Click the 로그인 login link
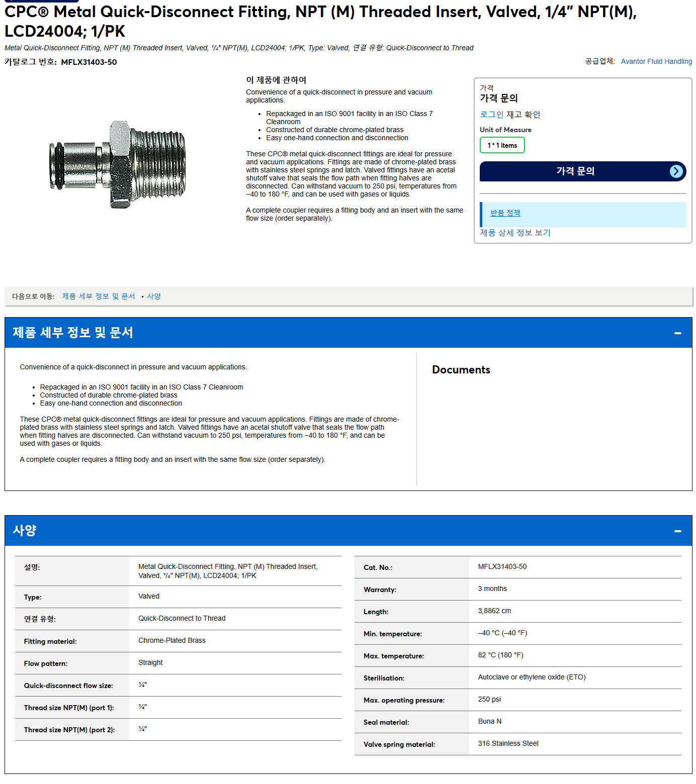This screenshot has width=696, height=784. tap(491, 115)
